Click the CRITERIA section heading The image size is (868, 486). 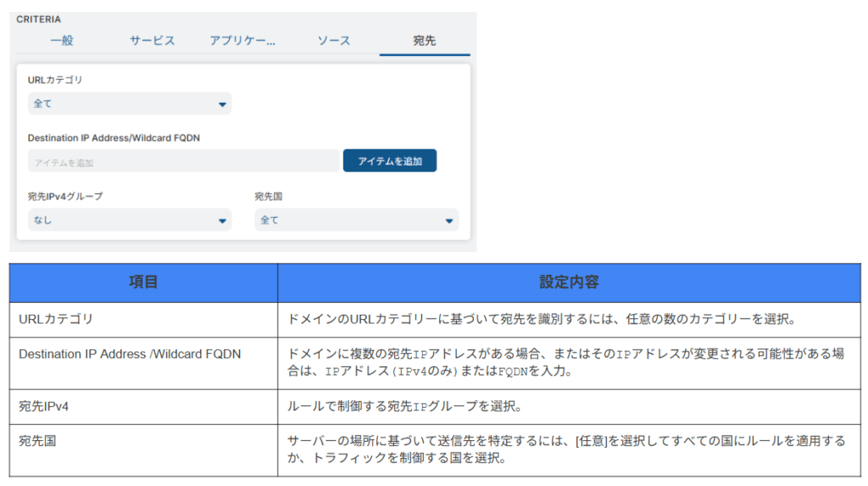[38, 20]
